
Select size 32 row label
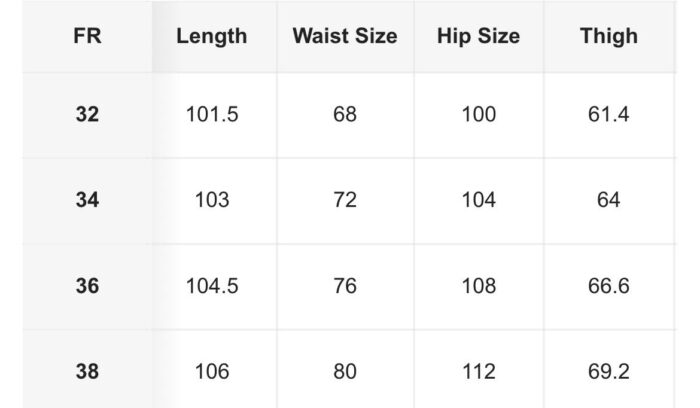tap(88, 115)
